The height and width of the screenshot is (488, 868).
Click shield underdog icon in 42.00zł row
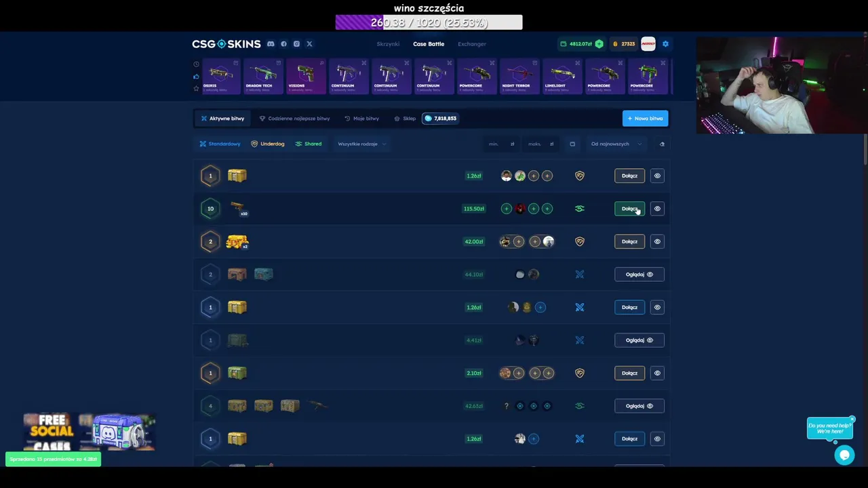point(580,241)
